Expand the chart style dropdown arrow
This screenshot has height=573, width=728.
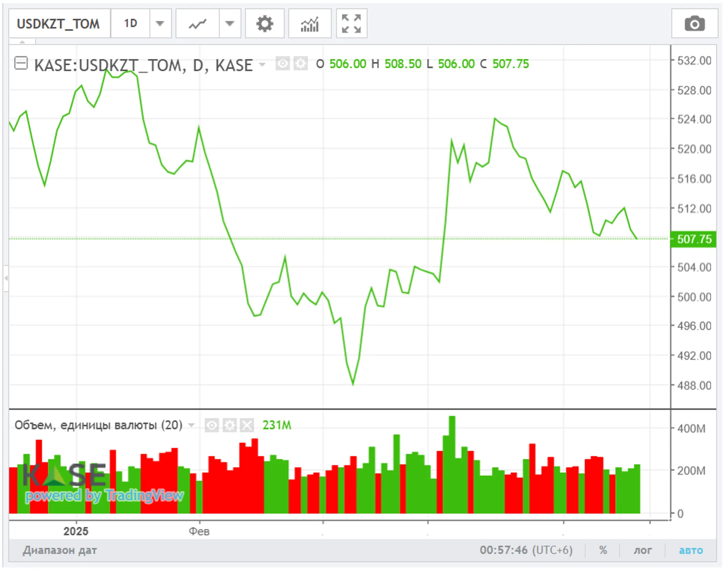point(230,24)
